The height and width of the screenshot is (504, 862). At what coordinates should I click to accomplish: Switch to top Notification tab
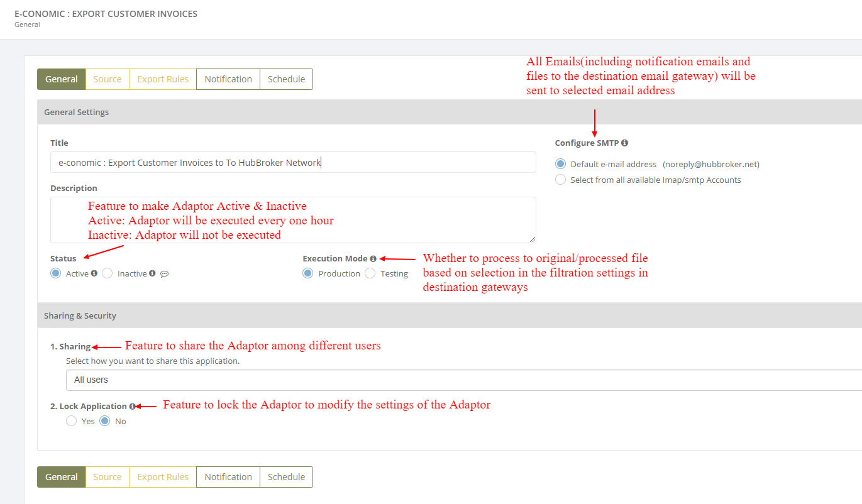(228, 79)
